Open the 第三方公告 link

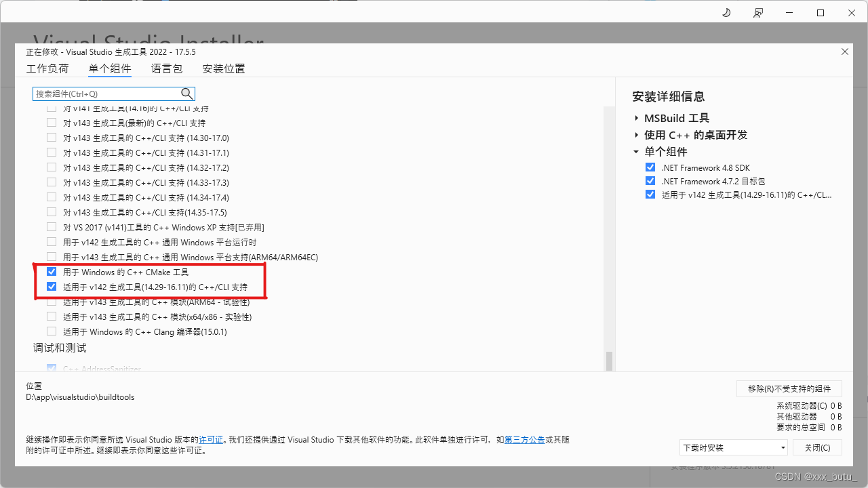coord(524,439)
